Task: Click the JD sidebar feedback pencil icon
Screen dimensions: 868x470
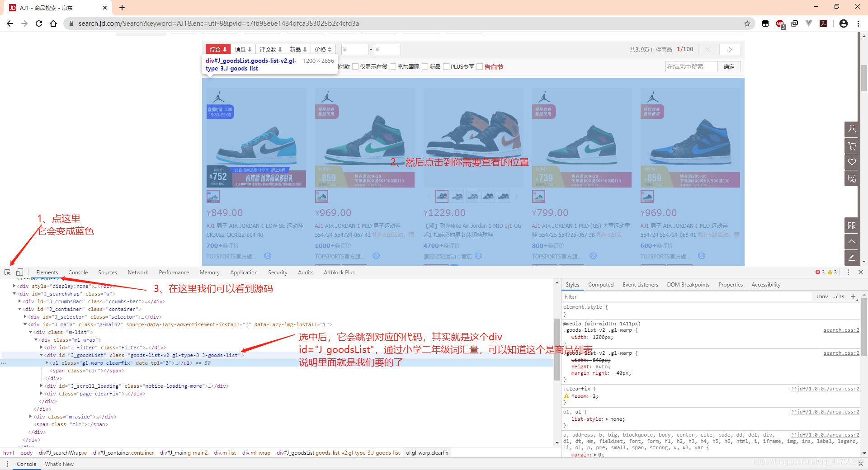Action: coord(852,258)
